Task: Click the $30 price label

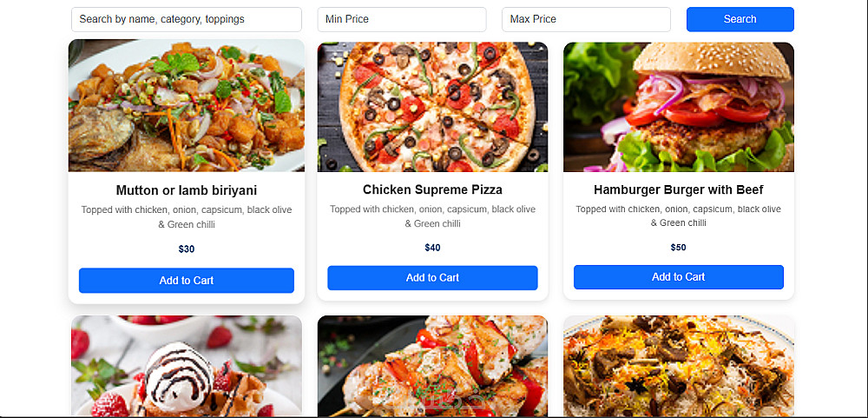Action: [187, 249]
